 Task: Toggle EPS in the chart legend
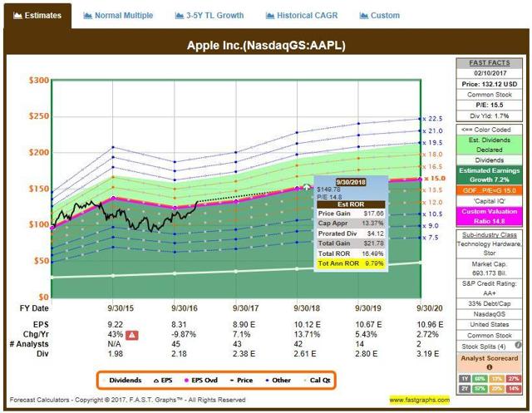(163, 380)
